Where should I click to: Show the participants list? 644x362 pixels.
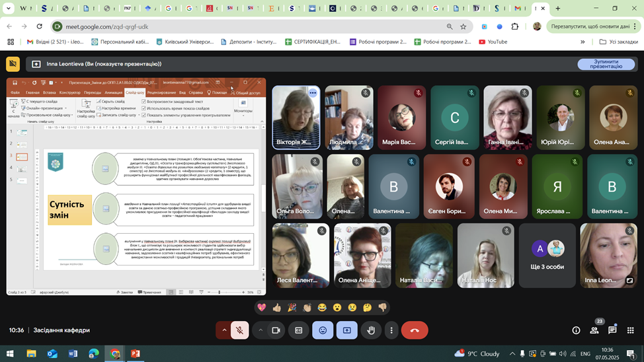(x=594, y=330)
